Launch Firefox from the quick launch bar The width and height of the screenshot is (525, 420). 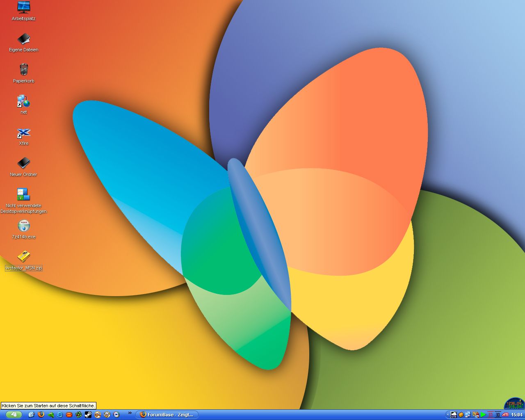click(x=41, y=415)
